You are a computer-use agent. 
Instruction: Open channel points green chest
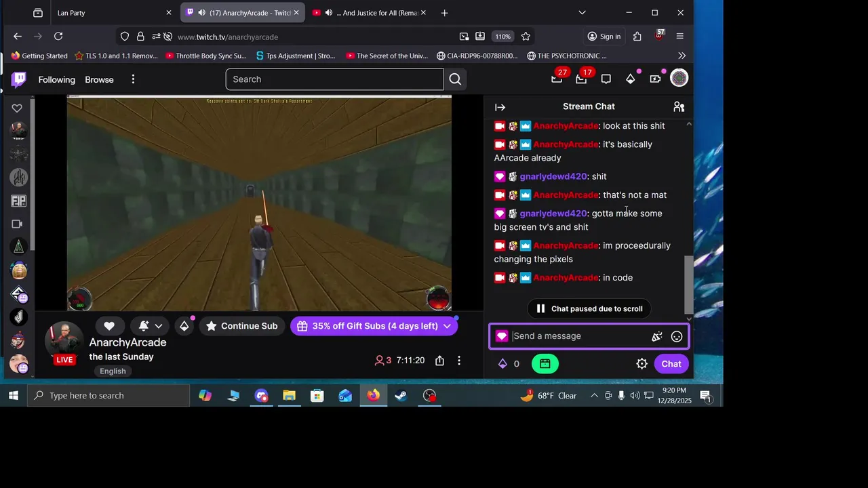point(545,364)
